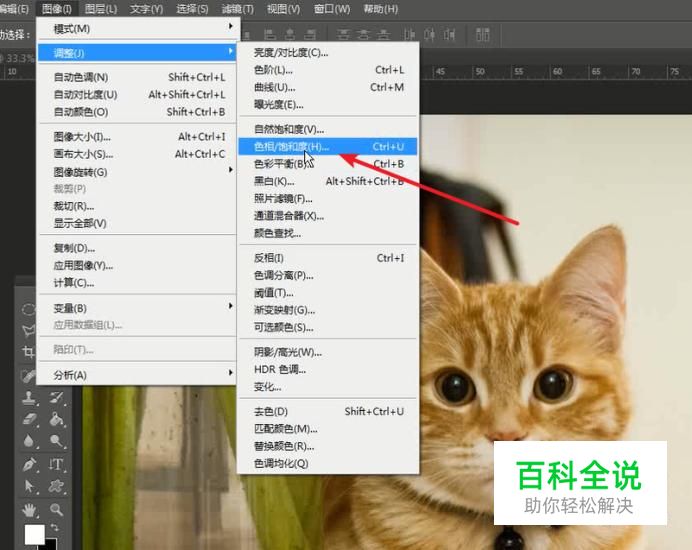Open the 图像(I) menu in menu bar
692x550 pixels.
click(x=57, y=9)
